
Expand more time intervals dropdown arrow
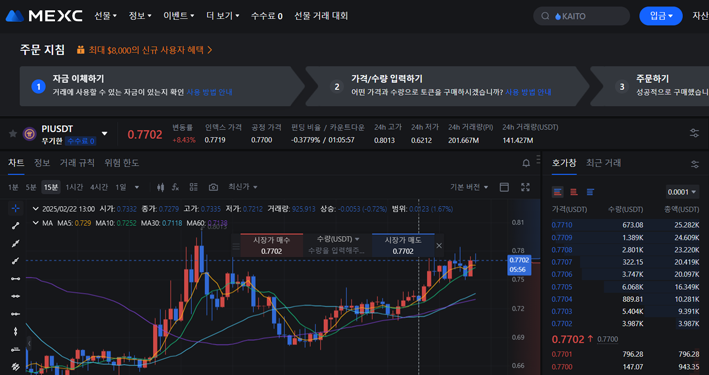[x=137, y=187]
